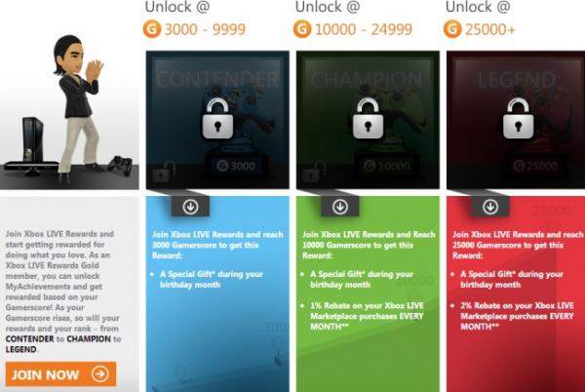Open the G 10000 trophy badge
Screen dimensions: 585x392
point(387,166)
